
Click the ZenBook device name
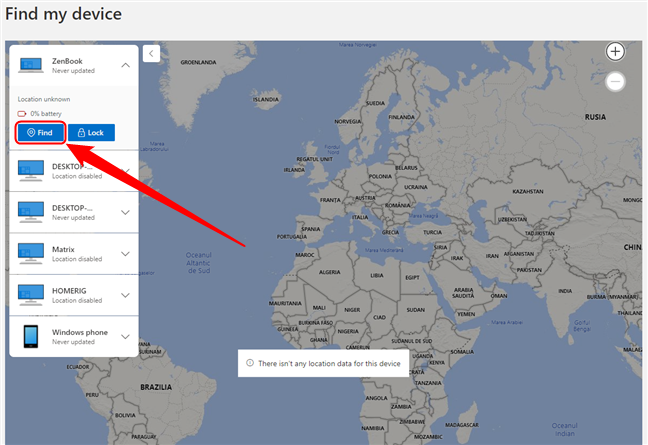(x=67, y=61)
